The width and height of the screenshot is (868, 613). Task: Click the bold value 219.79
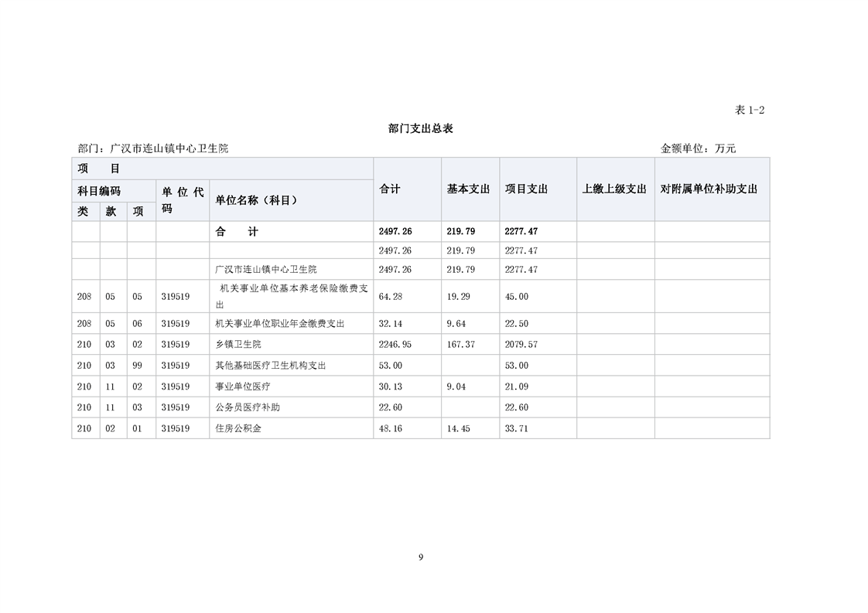460,232
